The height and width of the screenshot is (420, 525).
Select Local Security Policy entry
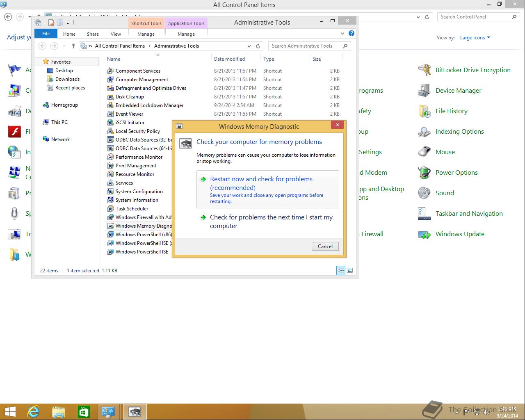[x=138, y=131]
